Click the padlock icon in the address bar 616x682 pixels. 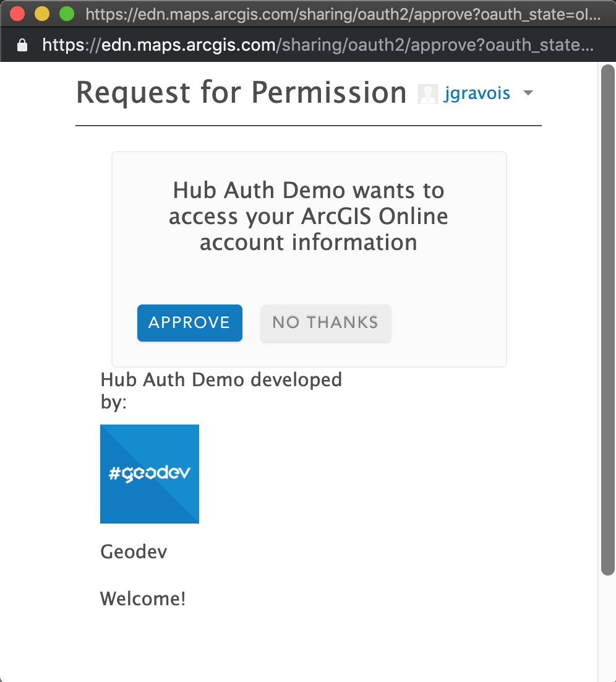point(22,45)
